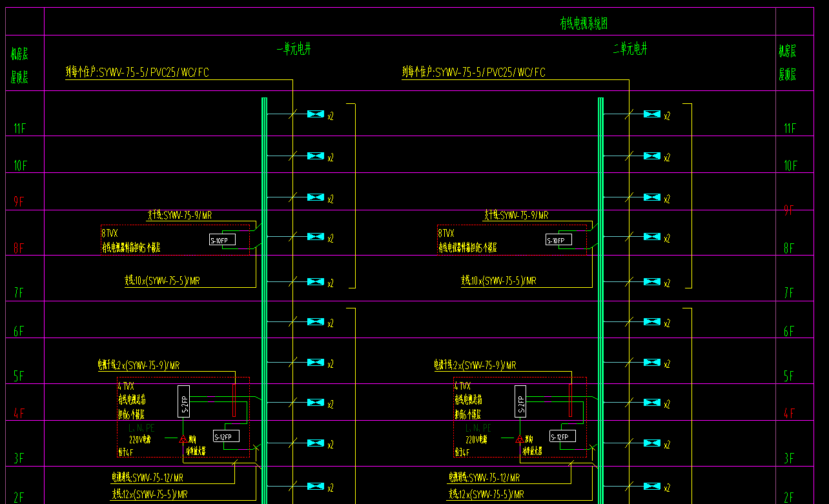Select unit two TV outlet symbol on 2F
This screenshot has width=829, height=504.
(x=652, y=486)
